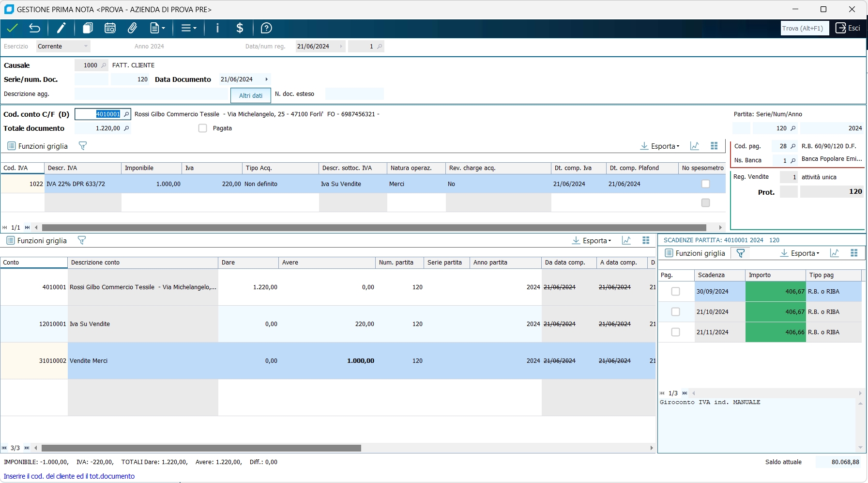This screenshot has width=868, height=483.
Task: Open chart icon in the IVA grid toolbar
Action: pyautogui.click(x=695, y=146)
